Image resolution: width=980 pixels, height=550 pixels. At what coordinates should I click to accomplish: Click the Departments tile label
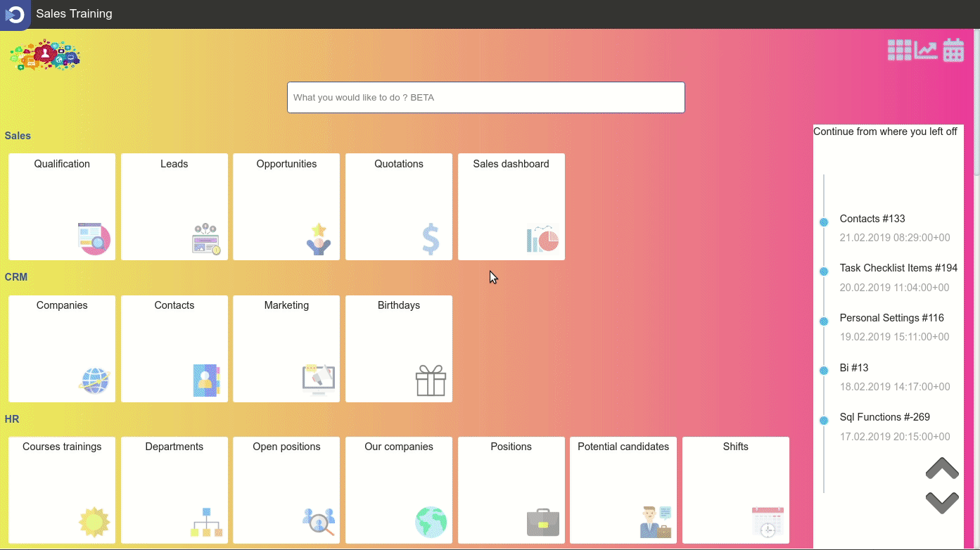(174, 447)
